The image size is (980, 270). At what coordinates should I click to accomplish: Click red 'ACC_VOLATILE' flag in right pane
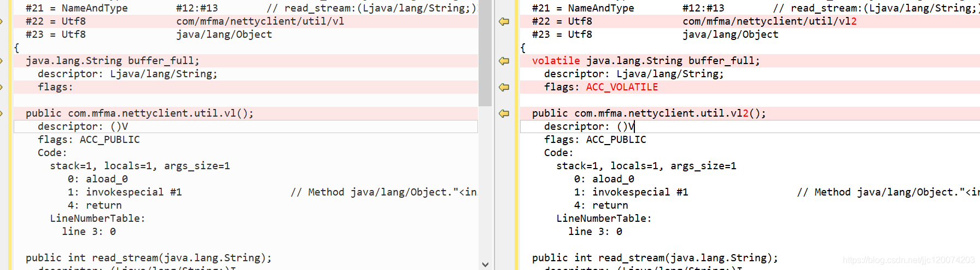click(x=622, y=87)
